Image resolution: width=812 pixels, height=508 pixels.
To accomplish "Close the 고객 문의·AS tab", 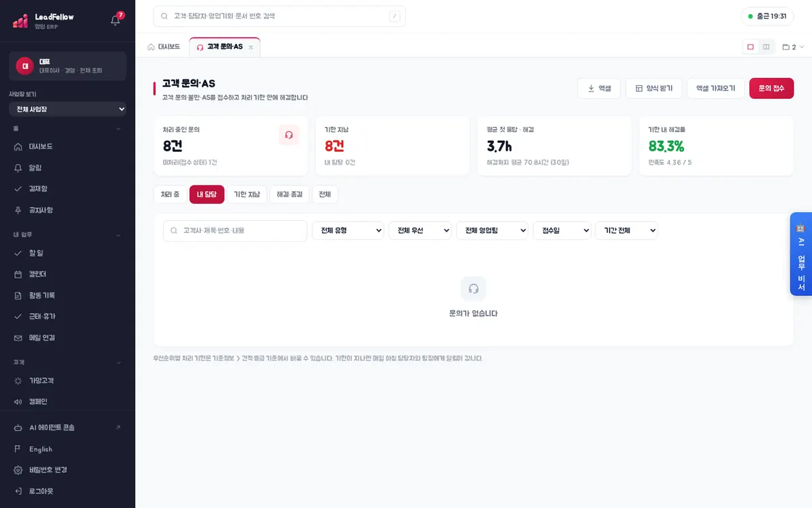I will 250,47.
